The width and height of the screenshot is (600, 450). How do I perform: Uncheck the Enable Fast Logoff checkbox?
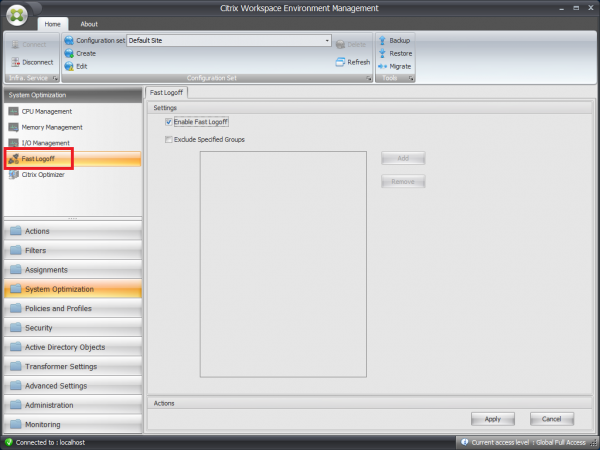[168, 121]
